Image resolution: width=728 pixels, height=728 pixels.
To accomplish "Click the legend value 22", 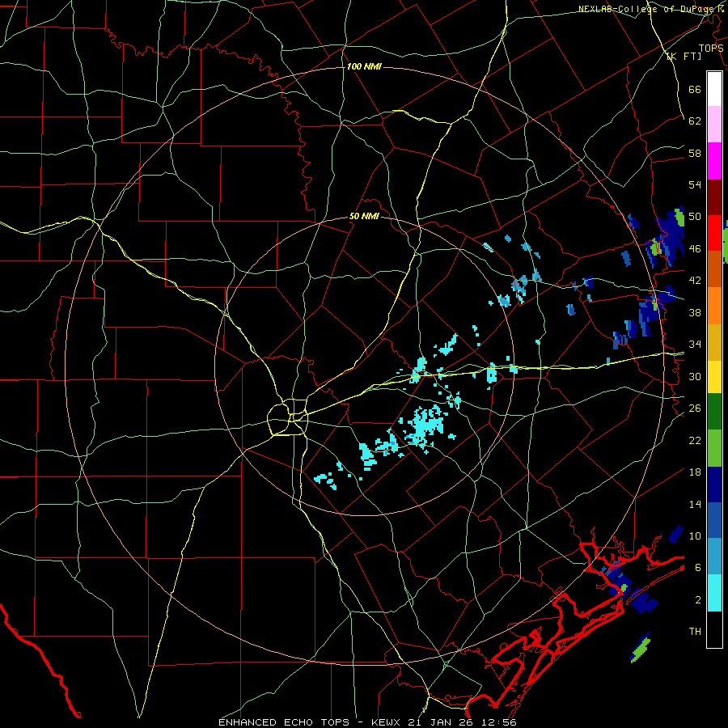I will pyautogui.click(x=695, y=440).
